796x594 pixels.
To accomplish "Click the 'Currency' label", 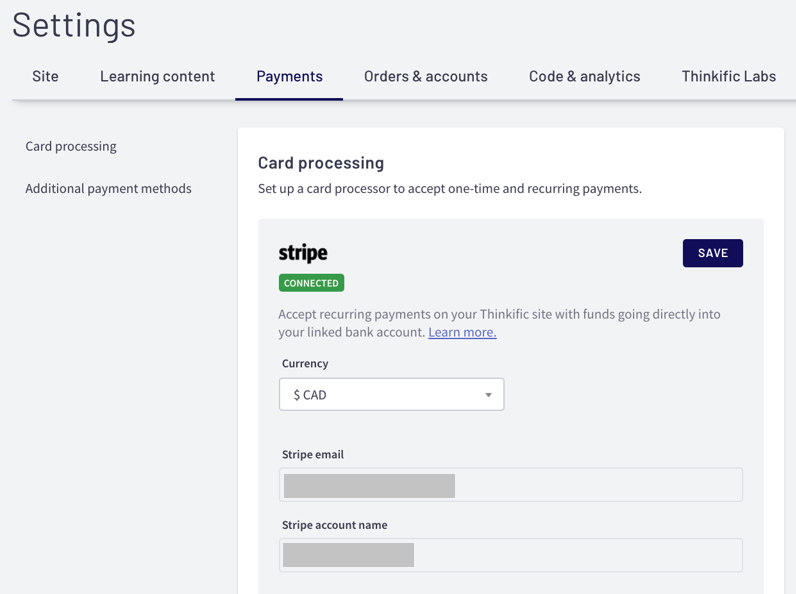I will [x=305, y=364].
